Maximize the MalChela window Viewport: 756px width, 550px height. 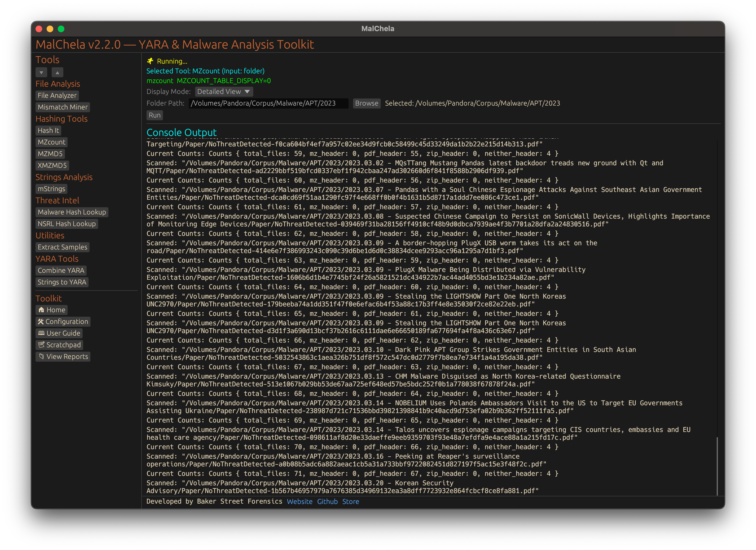[x=61, y=29]
